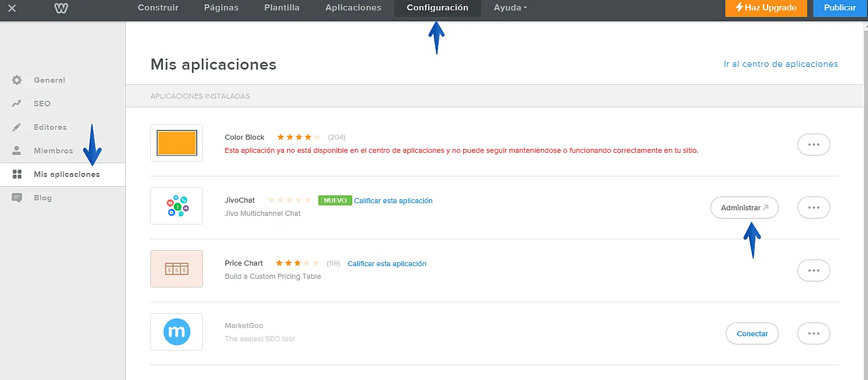The width and height of the screenshot is (868, 380).
Task: Select Mis aplicaciones grid icon
Action: pos(17,174)
